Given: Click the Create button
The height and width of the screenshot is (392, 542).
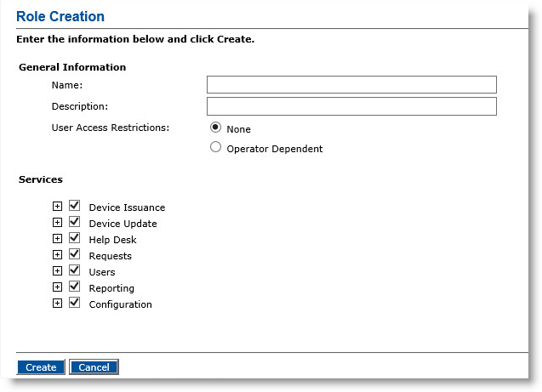Looking at the screenshot, I should [x=41, y=366].
